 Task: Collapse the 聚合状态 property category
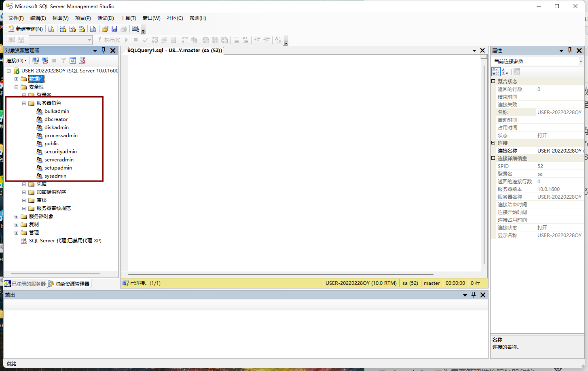coord(493,81)
